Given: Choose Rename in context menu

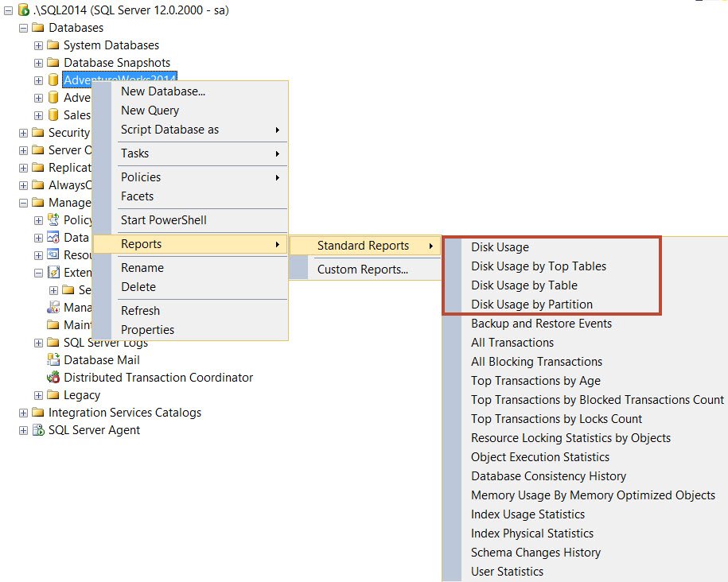Looking at the screenshot, I should (190, 268).
